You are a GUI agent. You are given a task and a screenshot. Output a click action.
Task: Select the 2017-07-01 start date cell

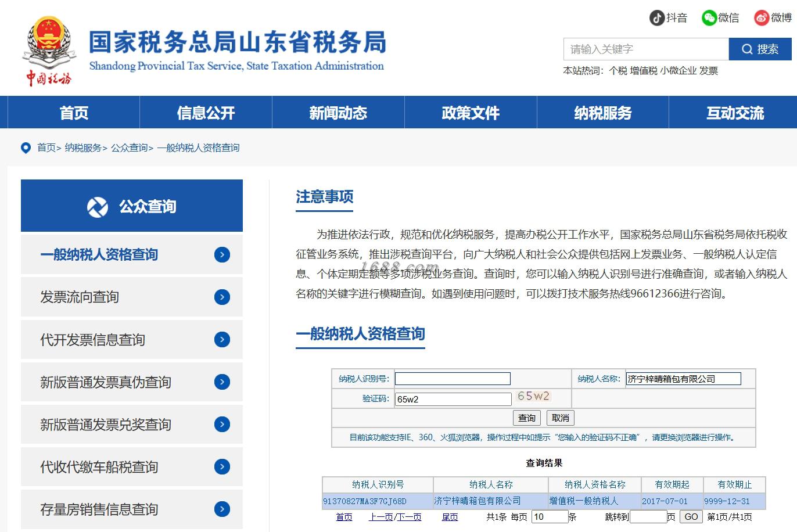672,501
